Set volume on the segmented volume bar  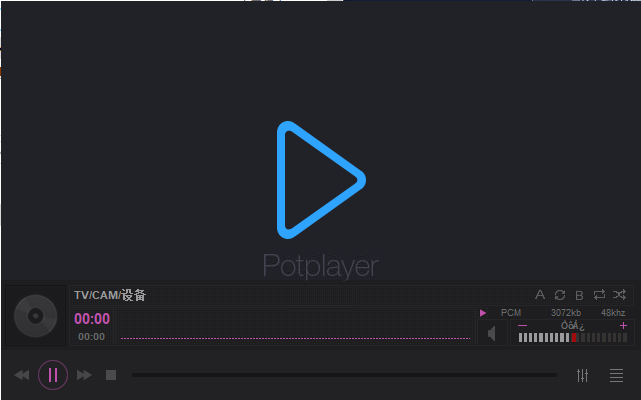pos(573,337)
